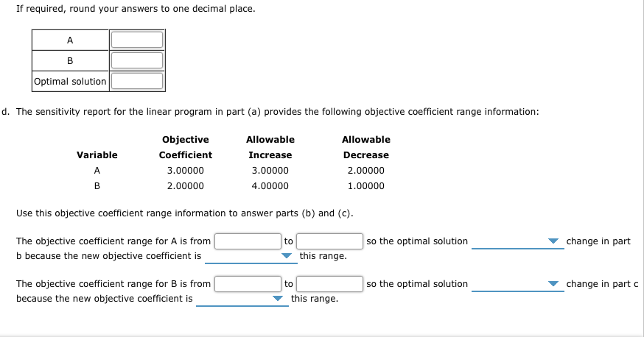Click the upper bound field for B's range
Image resolution: width=644 pixels, height=337 pixels.
click(x=329, y=284)
